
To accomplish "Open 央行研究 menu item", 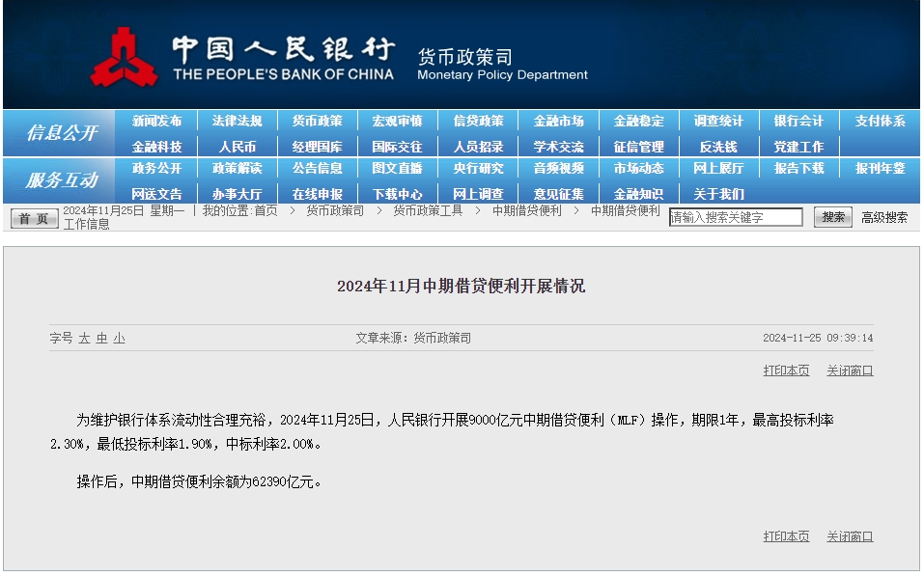I will 478,169.
